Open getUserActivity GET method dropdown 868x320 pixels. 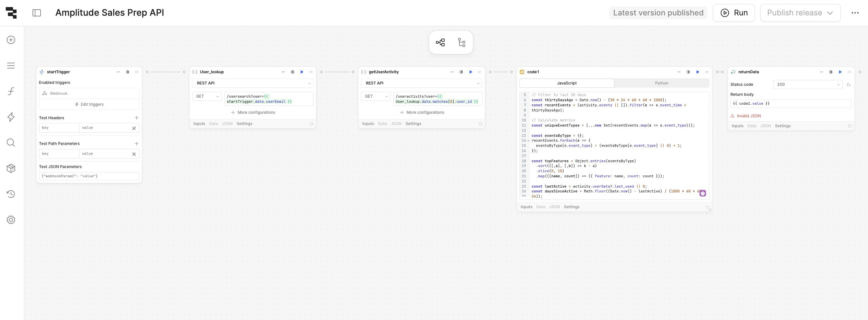point(376,96)
